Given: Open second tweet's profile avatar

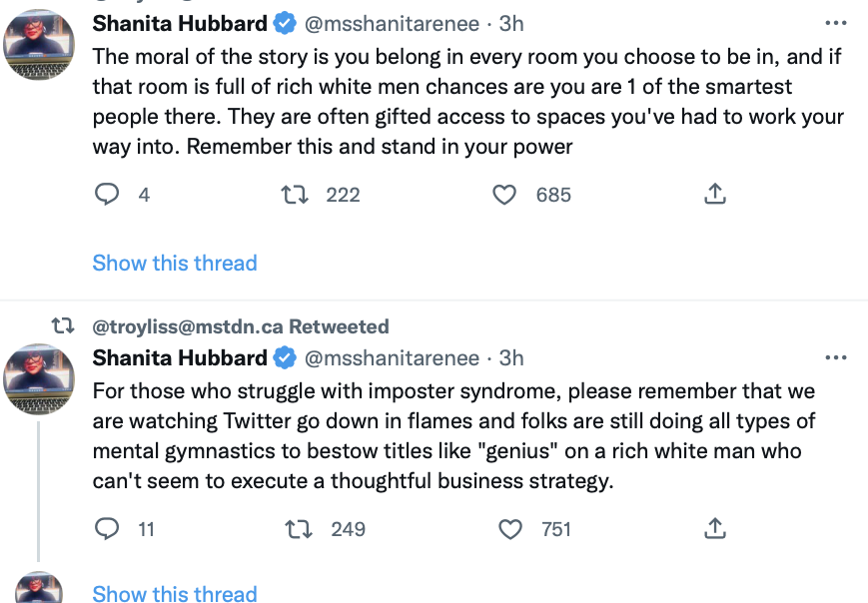Looking at the screenshot, I should click(x=39, y=379).
